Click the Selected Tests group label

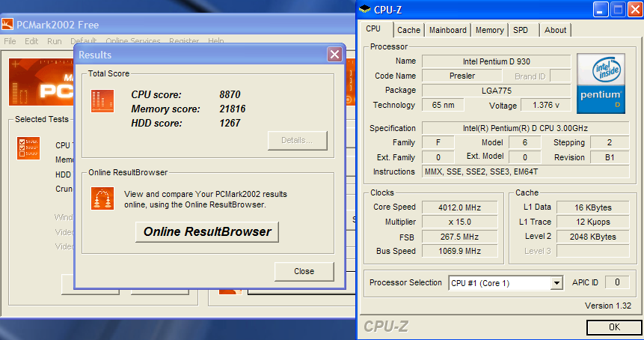[x=41, y=119]
